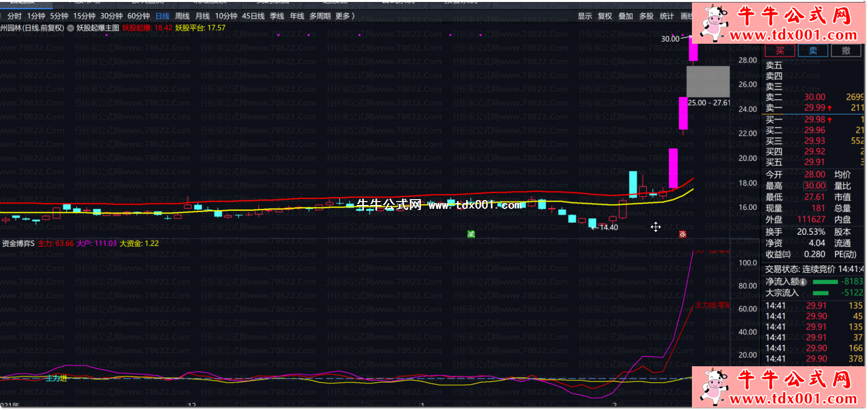Click 买四 bid price 29.92
This screenshot has width=868, height=410.
coord(814,151)
